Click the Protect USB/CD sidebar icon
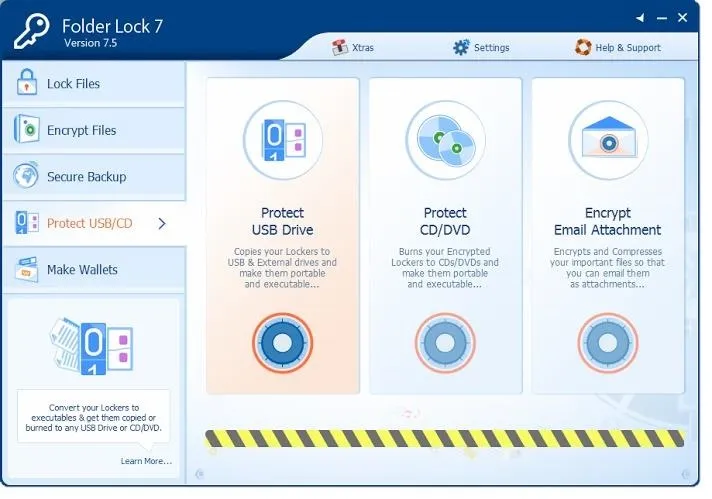Image resolution: width=712 pixels, height=499 pixels. (27, 222)
